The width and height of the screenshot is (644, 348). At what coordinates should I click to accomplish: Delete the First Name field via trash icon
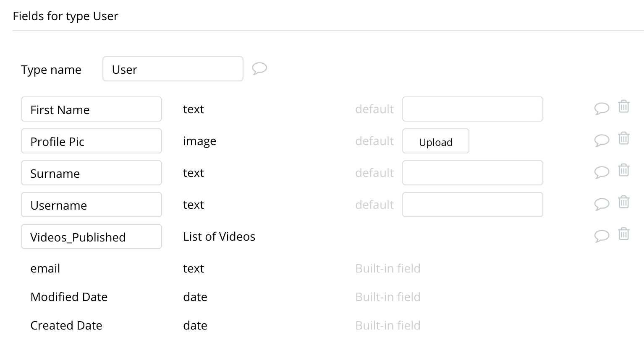[x=623, y=107]
